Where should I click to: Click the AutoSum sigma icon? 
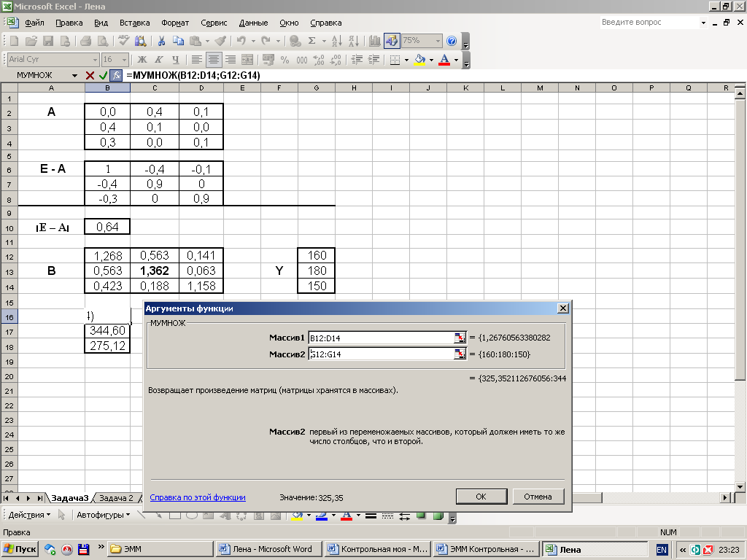[312, 42]
